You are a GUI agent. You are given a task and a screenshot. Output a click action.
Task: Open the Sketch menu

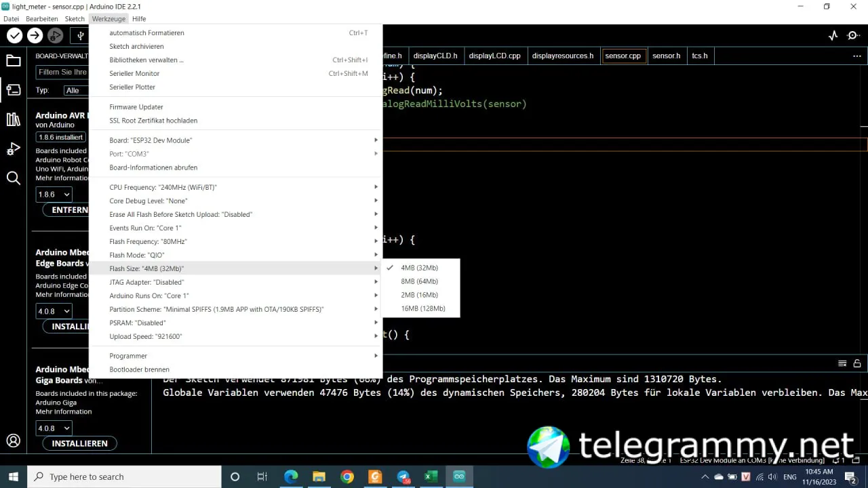point(75,19)
